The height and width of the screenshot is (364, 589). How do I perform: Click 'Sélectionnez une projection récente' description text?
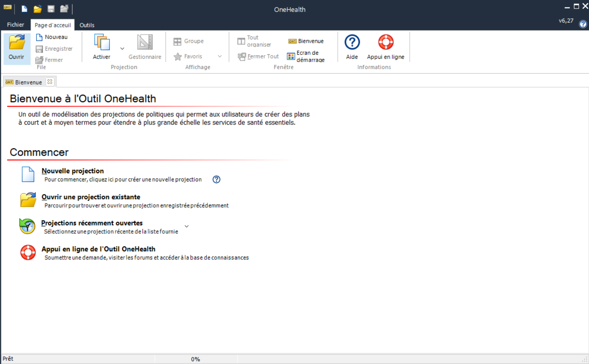(x=111, y=232)
